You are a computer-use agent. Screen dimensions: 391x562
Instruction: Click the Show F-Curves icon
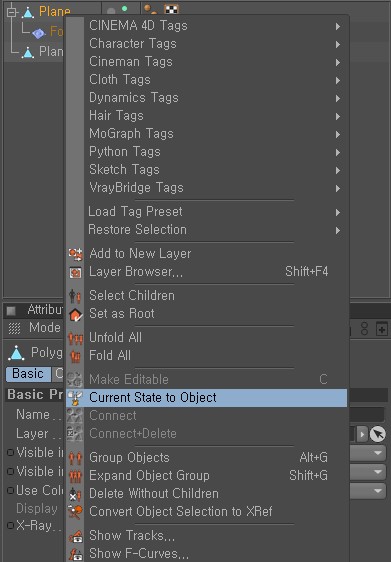75,554
